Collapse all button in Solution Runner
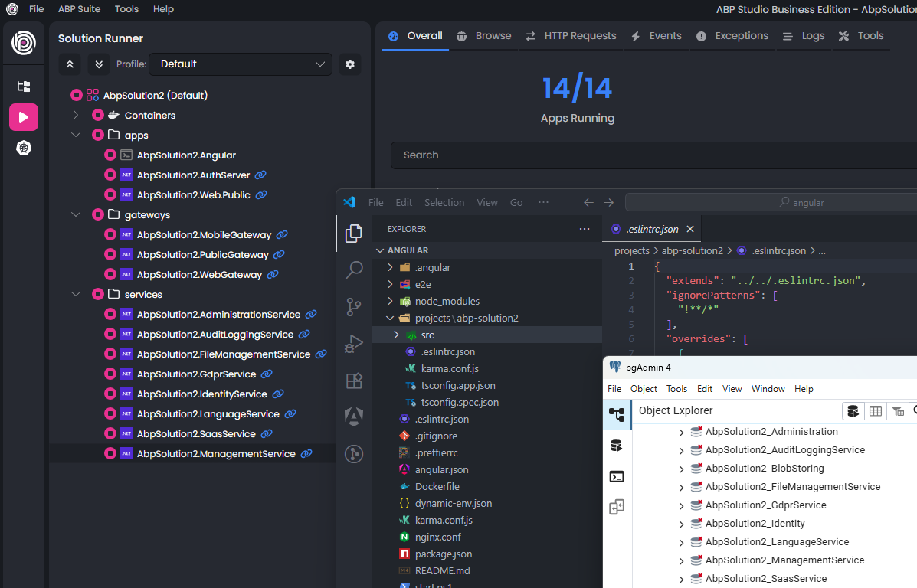This screenshot has width=917, height=588. [x=70, y=64]
